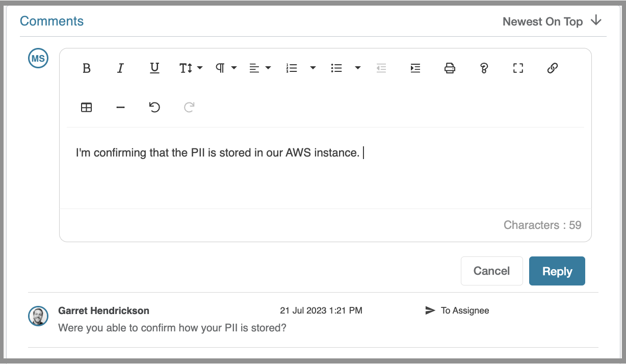Toggle an unordered bullet list

click(x=336, y=68)
